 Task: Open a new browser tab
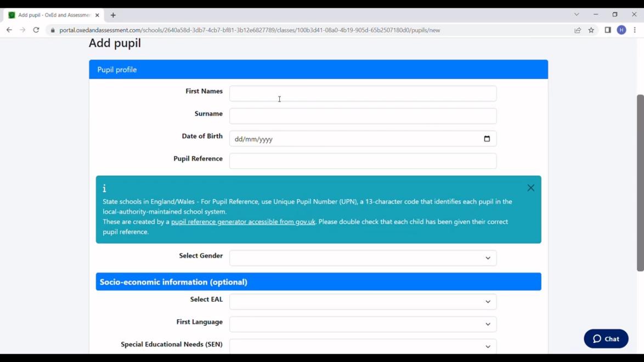click(x=113, y=15)
